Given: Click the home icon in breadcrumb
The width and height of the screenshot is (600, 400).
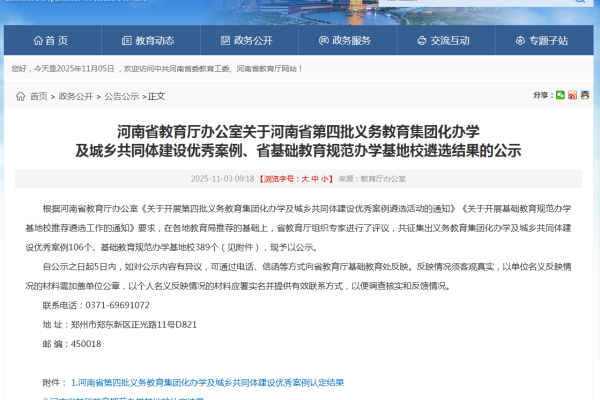Looking at the screenshot, I should click(20, 96).
